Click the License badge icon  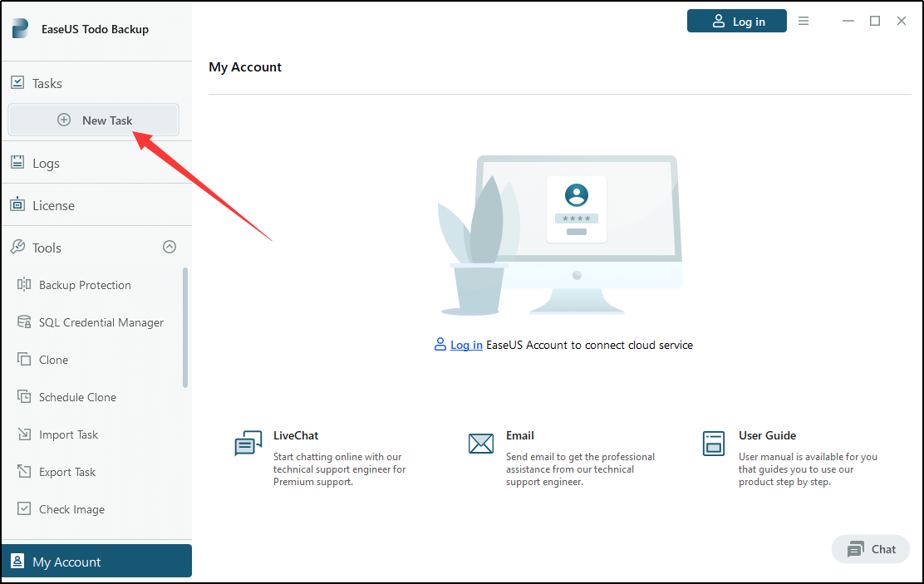(x=17, y=204)
